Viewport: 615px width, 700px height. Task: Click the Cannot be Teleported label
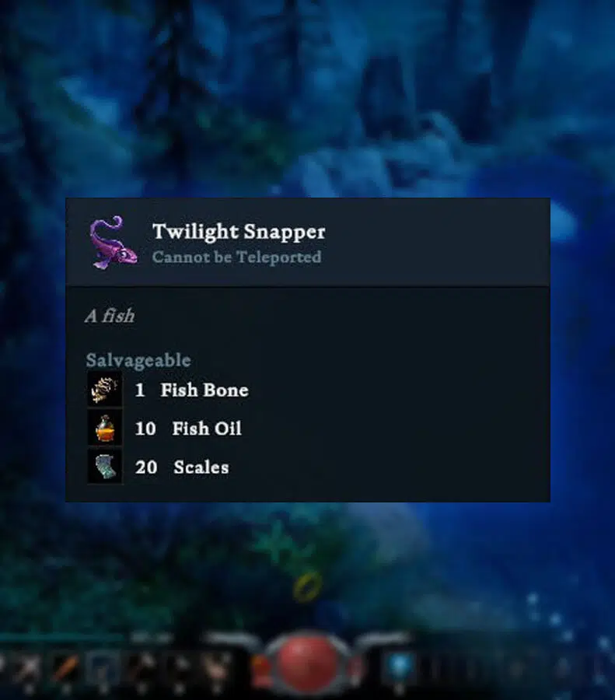(x=236, y=257)
